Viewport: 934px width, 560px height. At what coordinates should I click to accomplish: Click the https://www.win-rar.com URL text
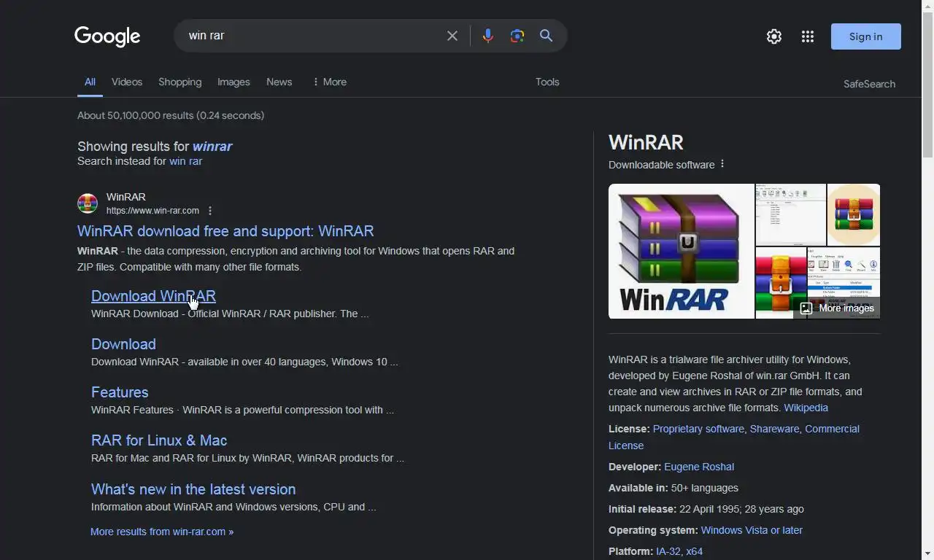(153, 211)
